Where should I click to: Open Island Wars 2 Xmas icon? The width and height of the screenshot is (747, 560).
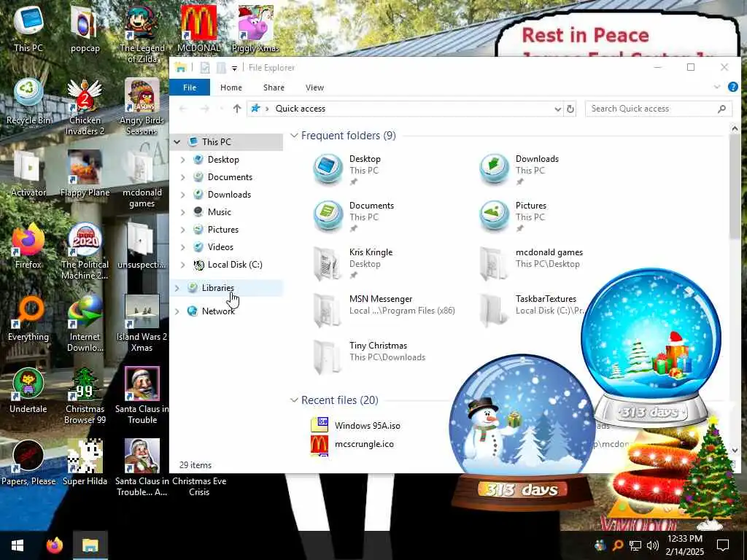pos(142,324)
